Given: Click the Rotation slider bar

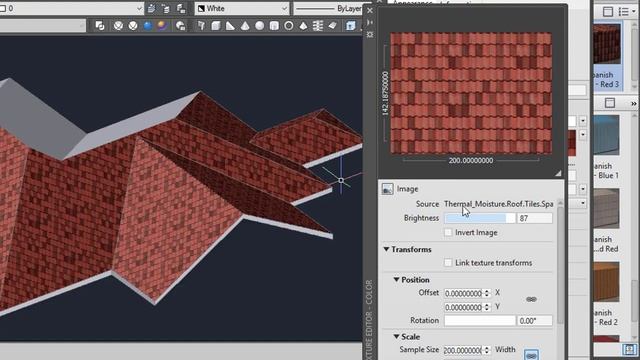Looking at the screenshot, I should pos(480,321).
